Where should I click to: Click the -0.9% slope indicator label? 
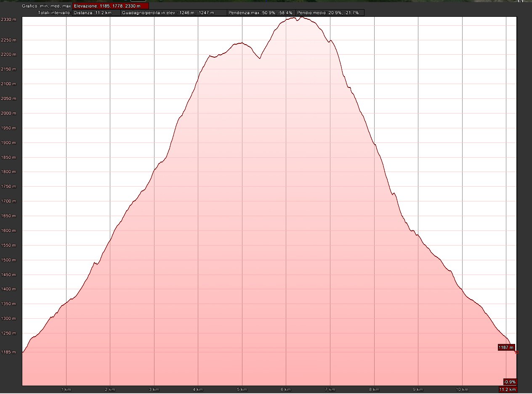pos(510,382)
